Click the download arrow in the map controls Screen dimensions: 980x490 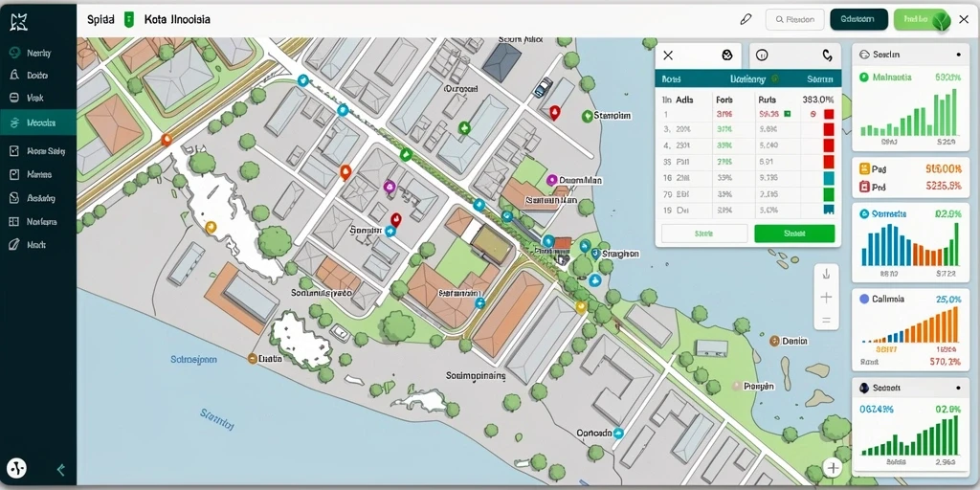(826, 274)
